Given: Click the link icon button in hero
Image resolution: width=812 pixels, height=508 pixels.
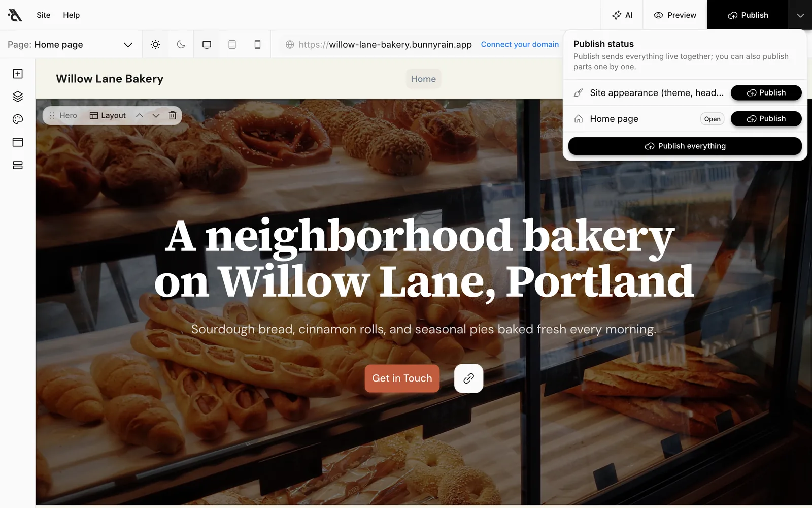Looking at the screenshot, I should coord(468,378).
